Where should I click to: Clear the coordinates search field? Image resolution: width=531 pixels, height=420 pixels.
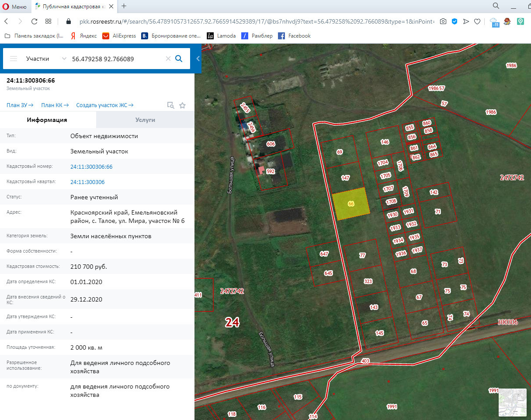click(x=168, y=59)
